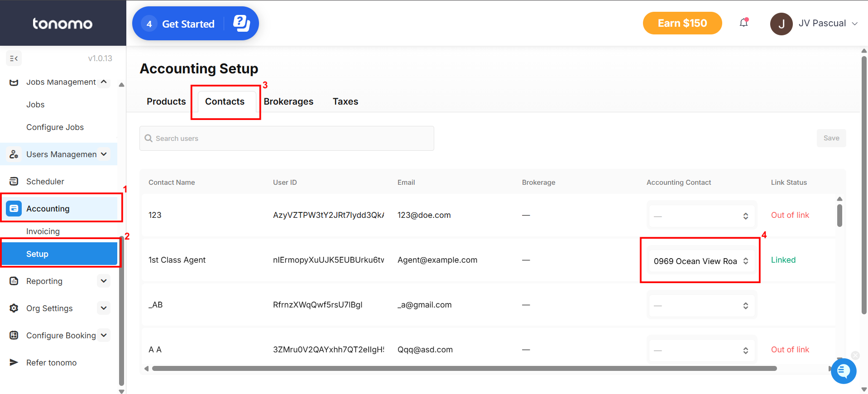Click the Brokerage column header
Viewport: 868px width, 394px height.
coord(538,183)
